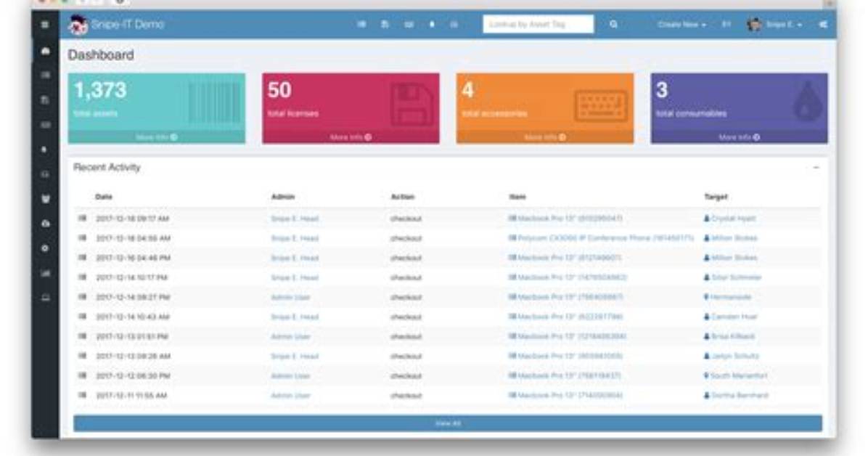Click the 3 total consumables count

click(x=662, y=90)
